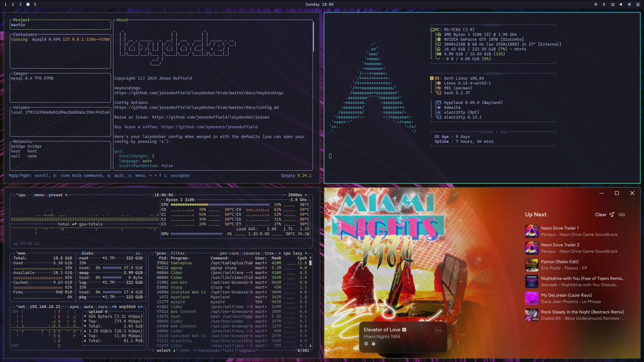This screenshot has width=644, height=362.
Task: Toggle zero option in btop net
Action: 103,307
